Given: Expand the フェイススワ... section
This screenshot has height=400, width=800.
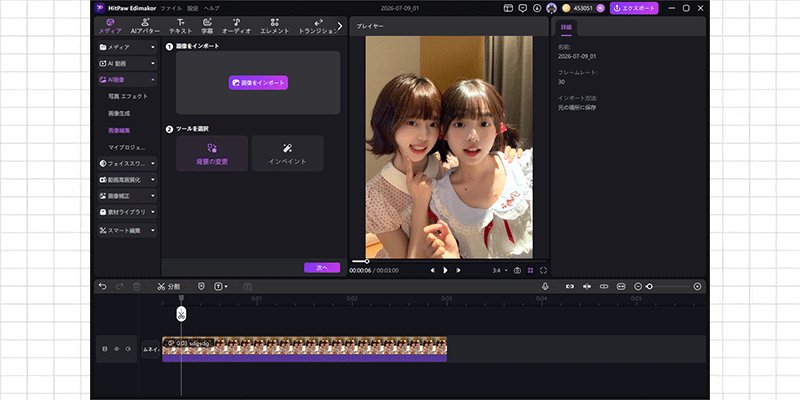Looking at the screenshot, I should pos(128,163).
